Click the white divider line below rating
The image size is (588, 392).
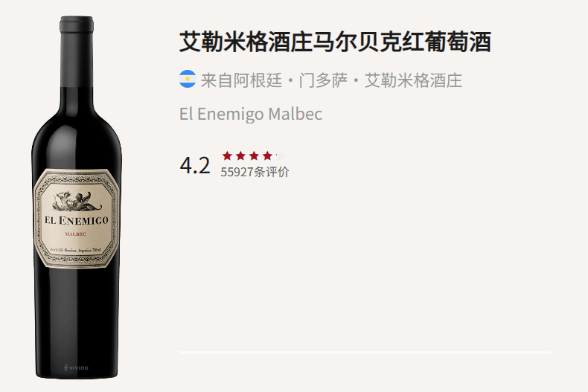(x=365, y=353)
